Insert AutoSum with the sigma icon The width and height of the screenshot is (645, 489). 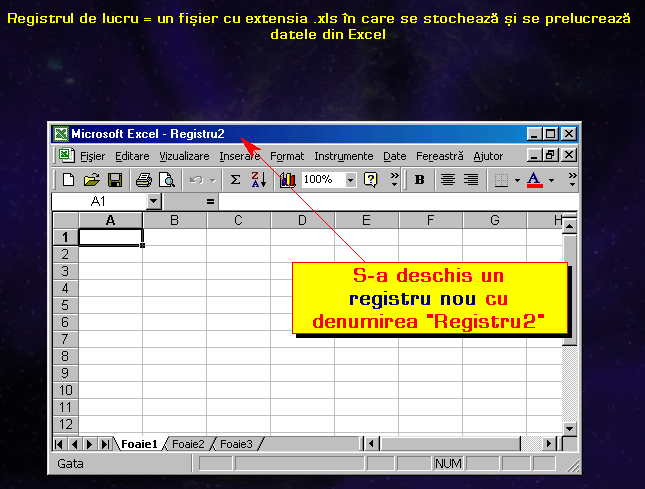click(x=235, y=180)
